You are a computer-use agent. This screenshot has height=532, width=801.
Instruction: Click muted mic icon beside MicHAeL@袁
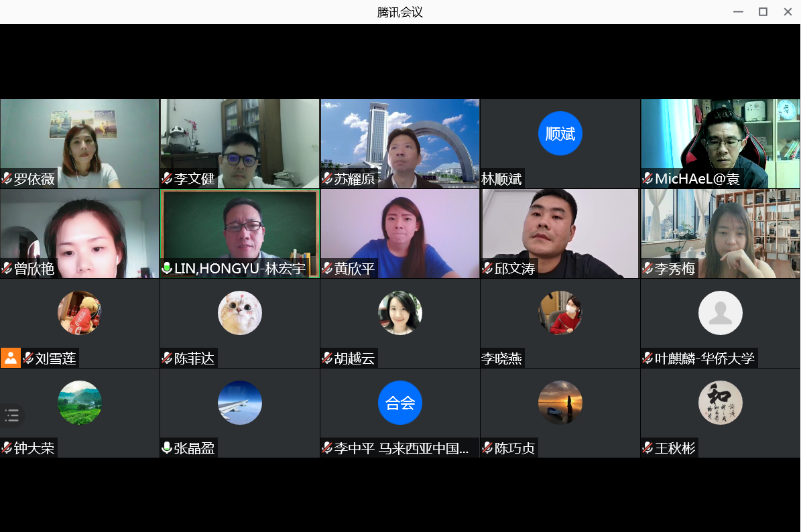coord(648,179)
